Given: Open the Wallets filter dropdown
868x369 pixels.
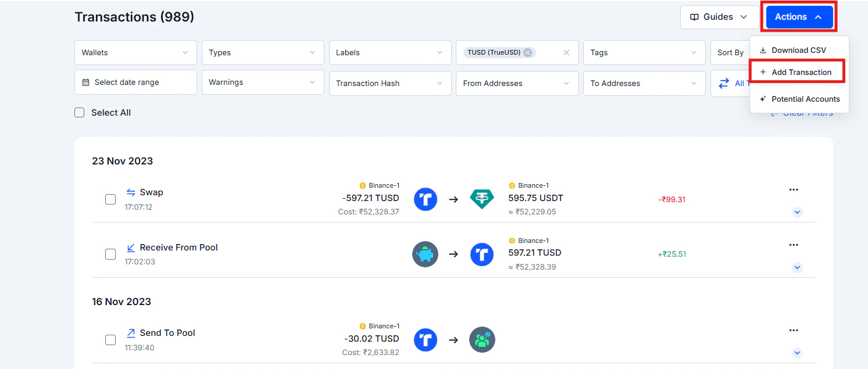Looking at the screenshot, I should click(x=135, y=52).
